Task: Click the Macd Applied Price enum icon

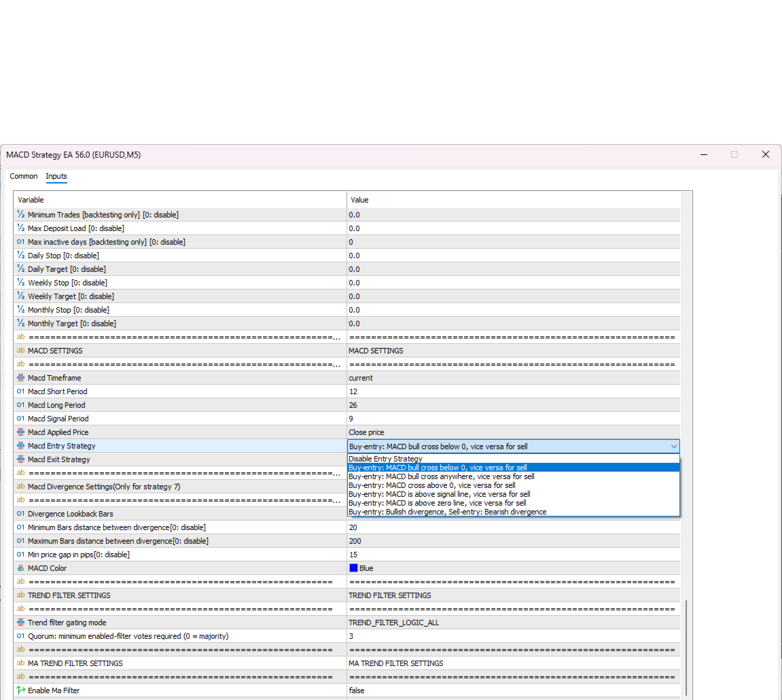Action: 20,432
